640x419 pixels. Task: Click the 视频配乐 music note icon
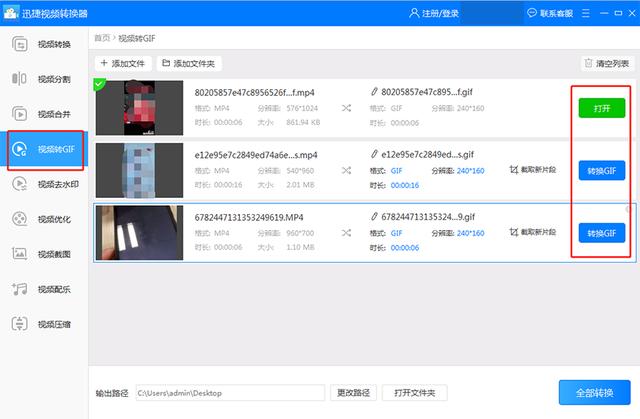19,289
